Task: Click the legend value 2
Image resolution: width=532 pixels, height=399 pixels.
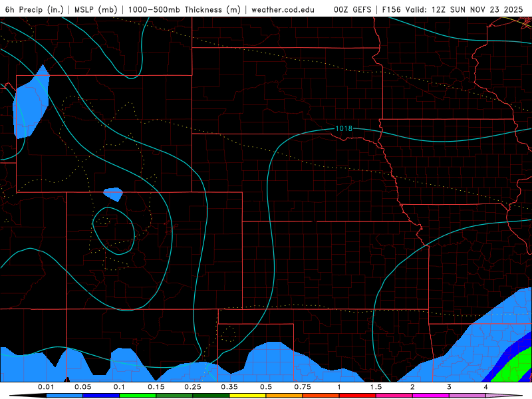Action: (412, 387)
